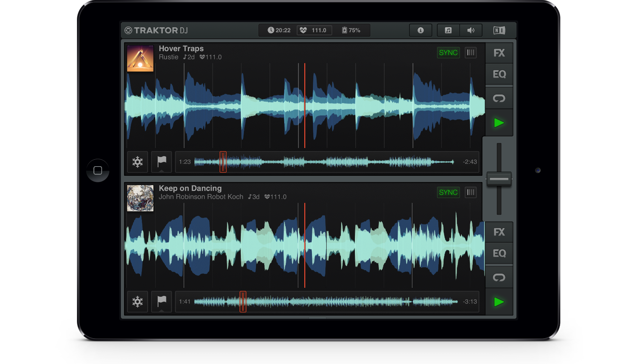639x364 pixels.
Task: Click the crossfader handle between decks
Action: click(499, 179)
